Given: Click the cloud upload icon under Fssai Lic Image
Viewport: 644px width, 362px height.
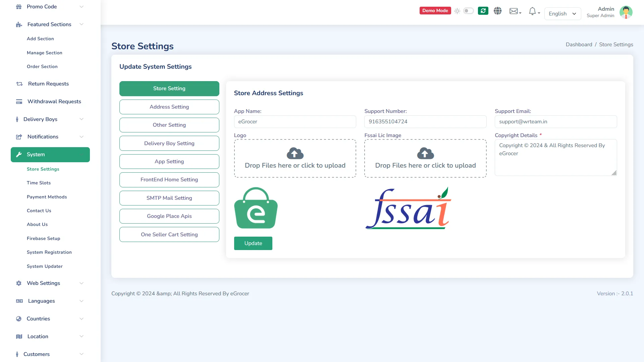Looking at the screenshot, I should tap(425, 153).
